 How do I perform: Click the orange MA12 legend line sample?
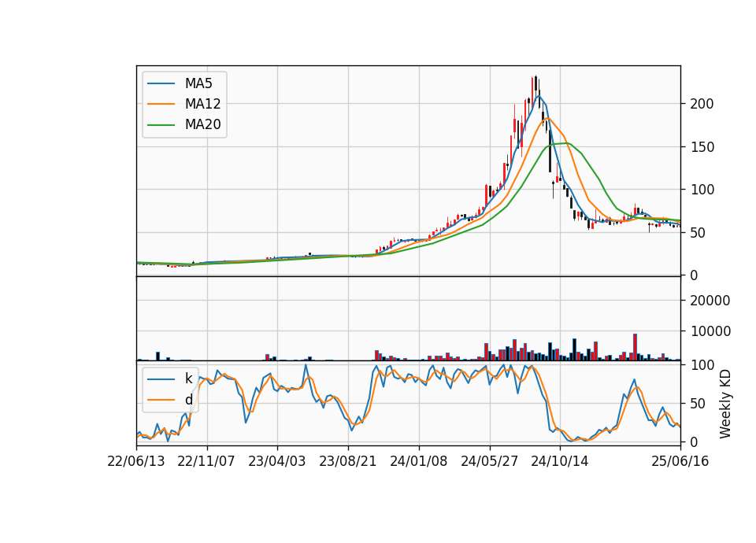coord(161,104)
